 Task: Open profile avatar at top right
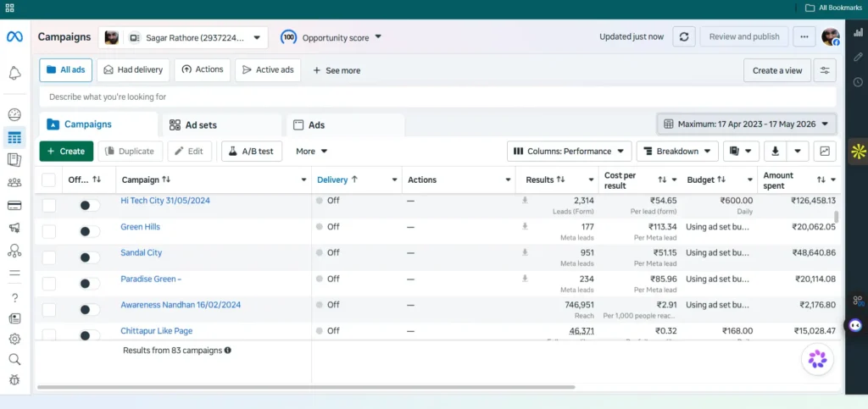tap(831, 37)
